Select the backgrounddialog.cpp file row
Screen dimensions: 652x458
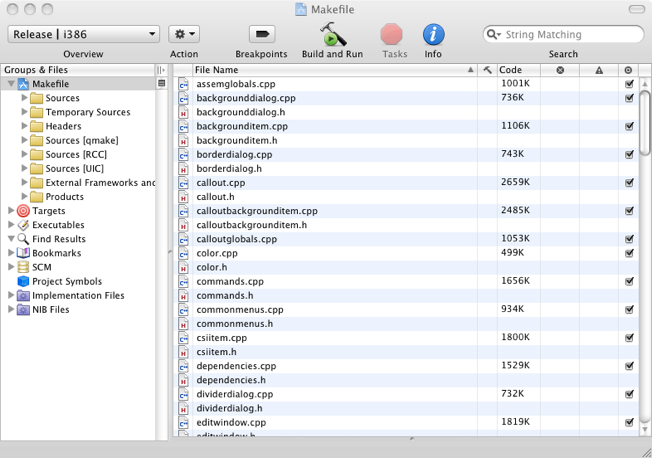click(246, 98)
